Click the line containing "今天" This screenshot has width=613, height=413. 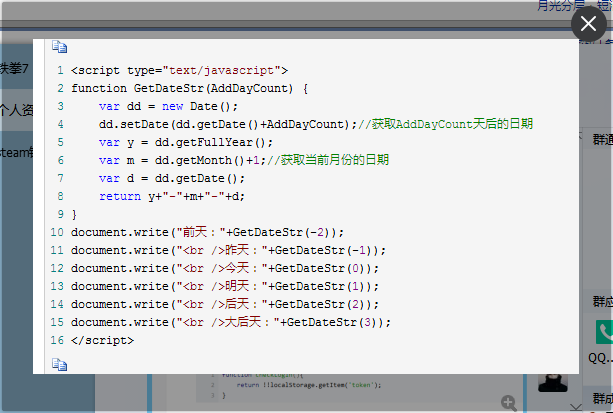pyautogui.click(x=225, y=268)
